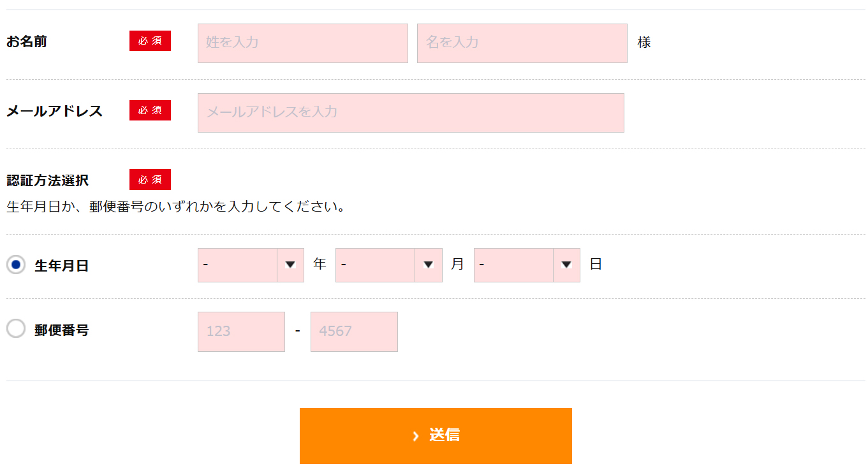The height and width of the screenshot is (473, 868).
Task: Click the chevron icon inside the 送信 button
Action: (416, 435)
